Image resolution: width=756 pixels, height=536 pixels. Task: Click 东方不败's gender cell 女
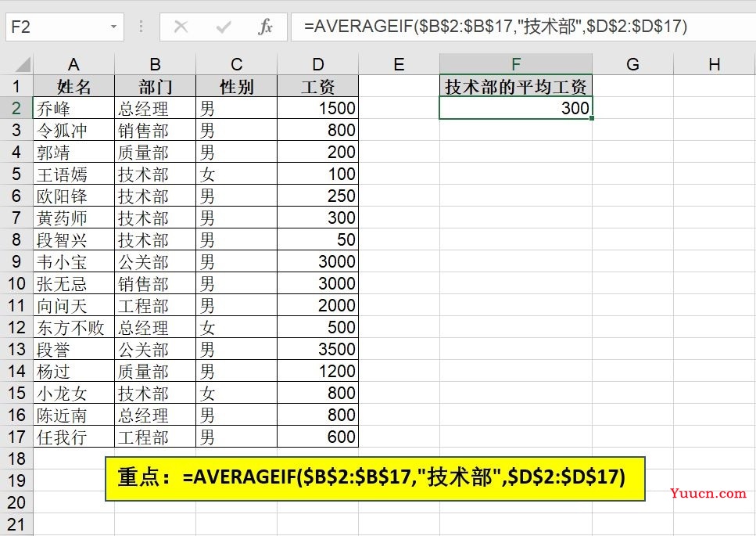click(236, 327)
